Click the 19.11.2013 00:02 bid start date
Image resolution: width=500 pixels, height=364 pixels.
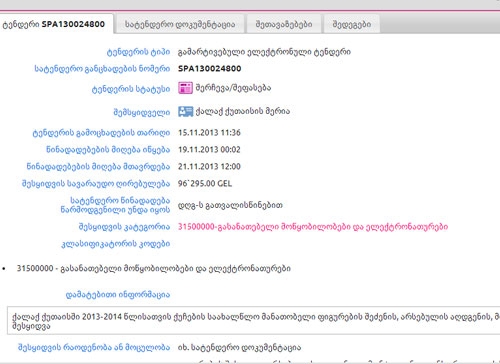point(209,150)
